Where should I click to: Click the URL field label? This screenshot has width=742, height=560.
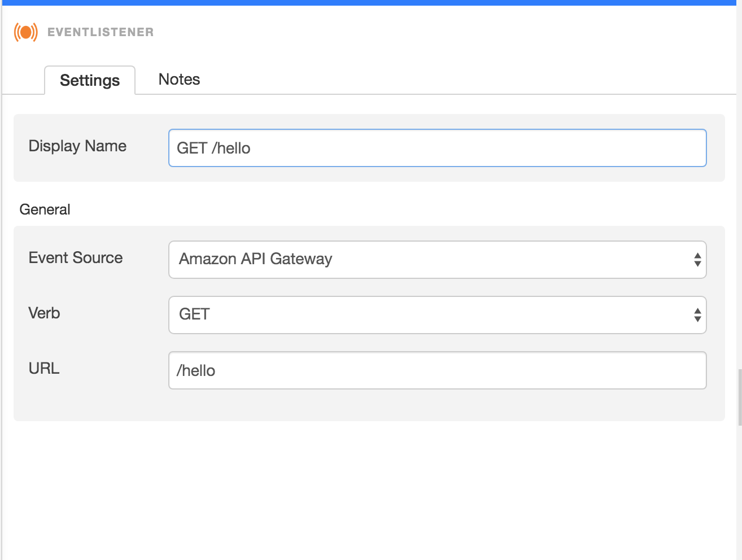click(x=44, y=369)
